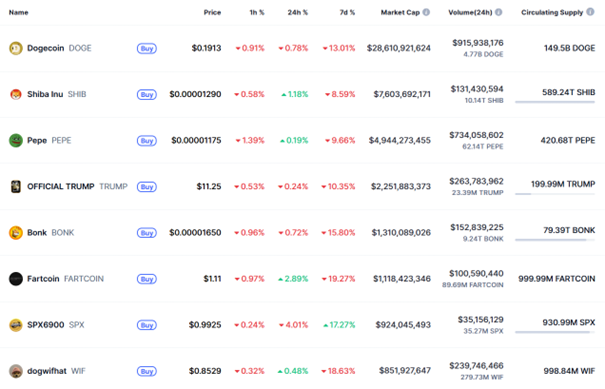
Task: Click the Market Cap info icon
Action: [426, 12]
